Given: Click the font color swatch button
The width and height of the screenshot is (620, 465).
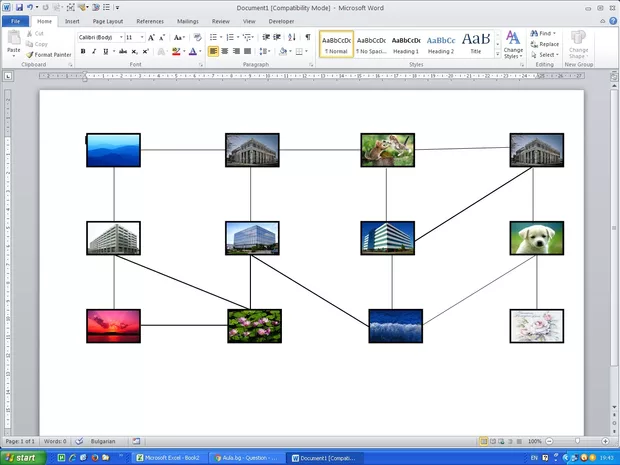Looking at the screenshot, I should pos(192,51).
